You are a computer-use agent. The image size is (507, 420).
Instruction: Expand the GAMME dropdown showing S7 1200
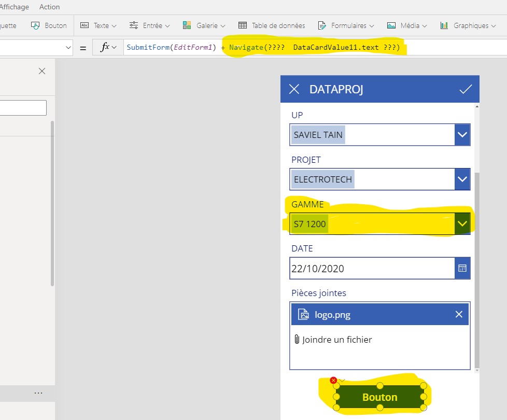coord(462,223)
